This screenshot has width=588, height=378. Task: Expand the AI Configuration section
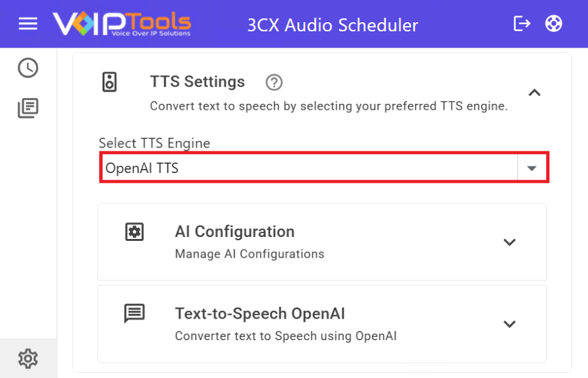tap(510, 242)
